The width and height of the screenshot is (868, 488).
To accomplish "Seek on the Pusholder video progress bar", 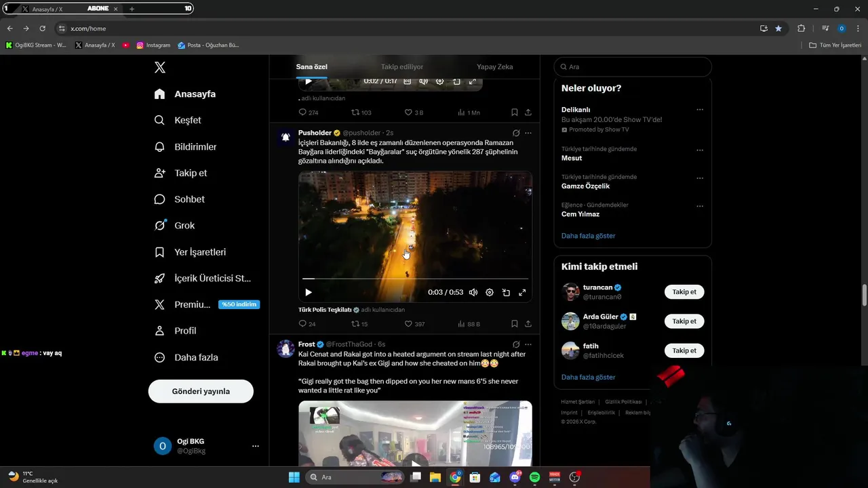I will 415,279.
